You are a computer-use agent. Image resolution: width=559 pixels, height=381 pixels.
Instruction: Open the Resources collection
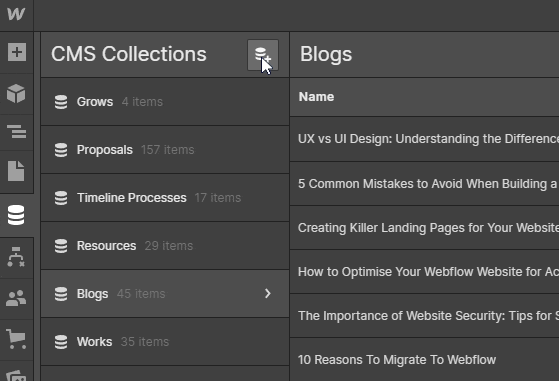click(165, 246)
